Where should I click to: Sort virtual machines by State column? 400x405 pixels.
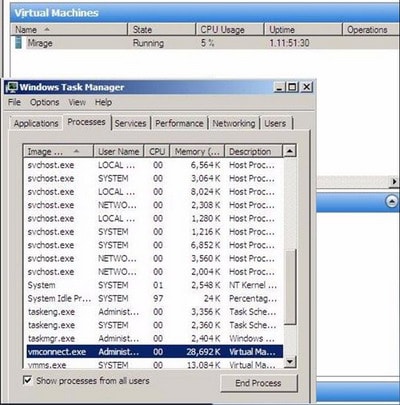click(x=162, y=30)
